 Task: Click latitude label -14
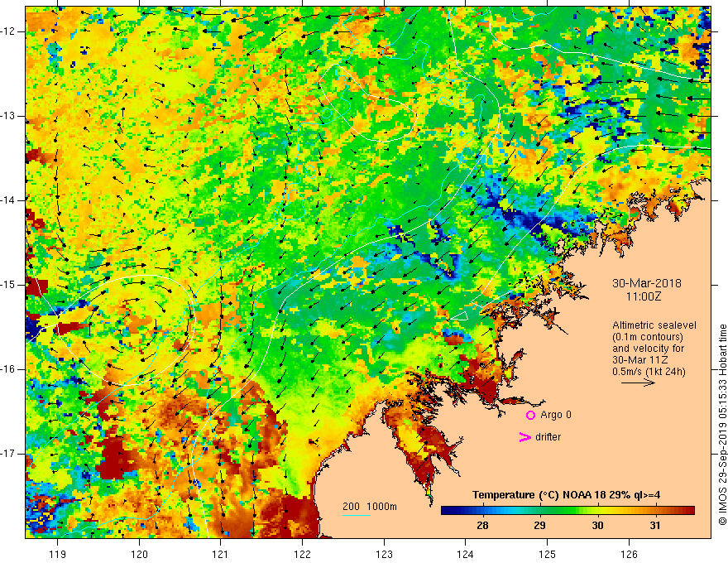coord(8,200)
